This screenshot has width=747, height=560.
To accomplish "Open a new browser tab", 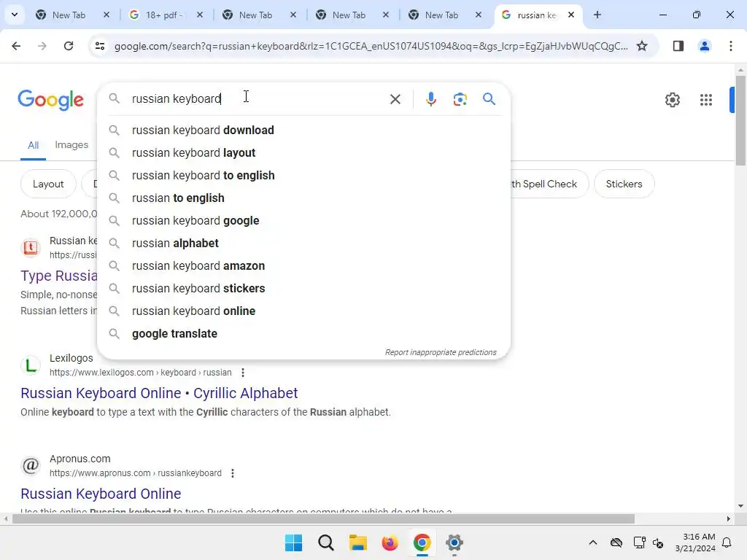I will click(597, 15).
